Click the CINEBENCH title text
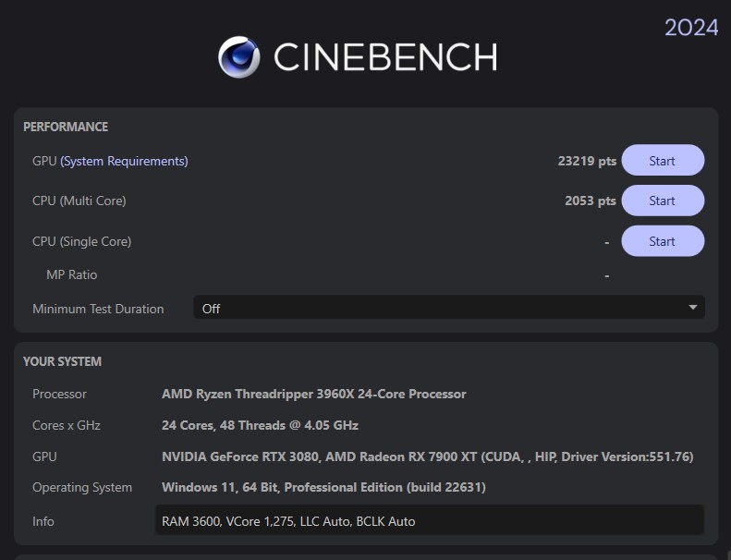The width and height of the screenshot is (731, 560). [384, 57]
